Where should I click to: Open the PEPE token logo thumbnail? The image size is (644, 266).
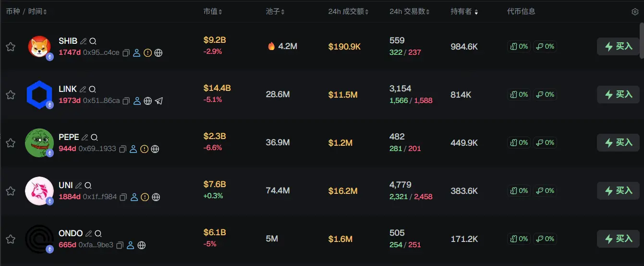(39, 143)
